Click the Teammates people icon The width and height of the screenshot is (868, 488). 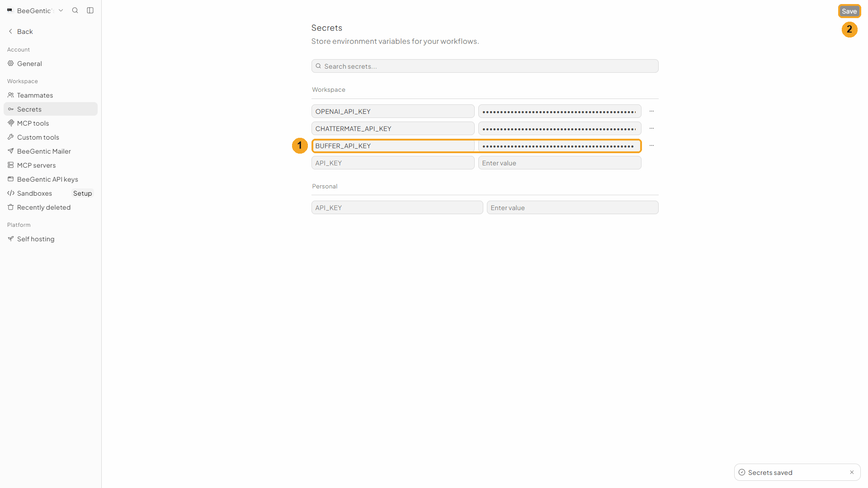(11, 95)
